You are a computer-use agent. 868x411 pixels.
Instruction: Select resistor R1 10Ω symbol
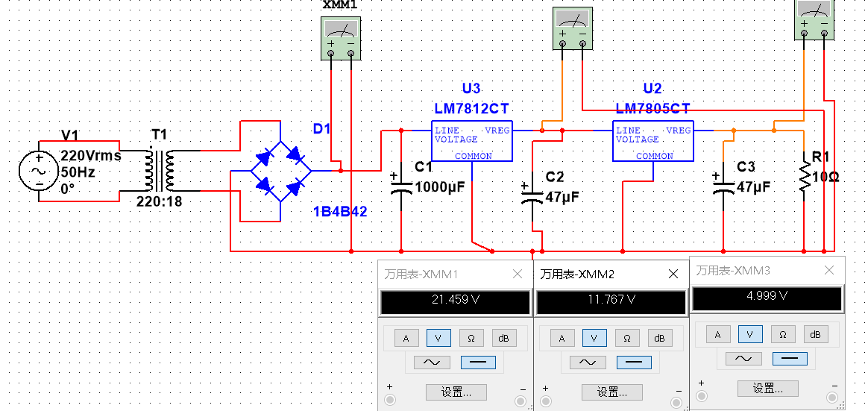point(803,175)
